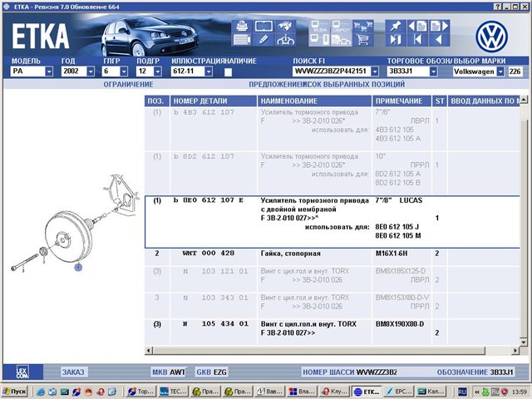Select greyed part row N 103 121 01
Viewport: 532px width, 399px height.
[332, 279]
